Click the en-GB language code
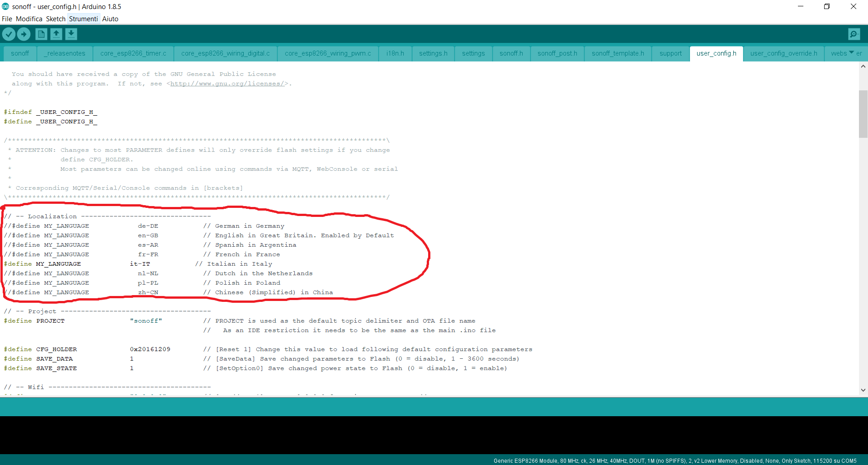This screenshot has width=868, height=465. pos(148,235)
